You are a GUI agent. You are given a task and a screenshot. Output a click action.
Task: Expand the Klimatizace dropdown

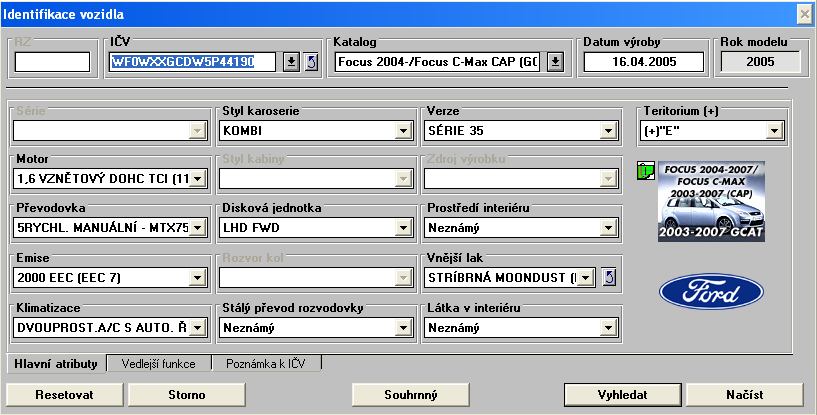[197, 326]
